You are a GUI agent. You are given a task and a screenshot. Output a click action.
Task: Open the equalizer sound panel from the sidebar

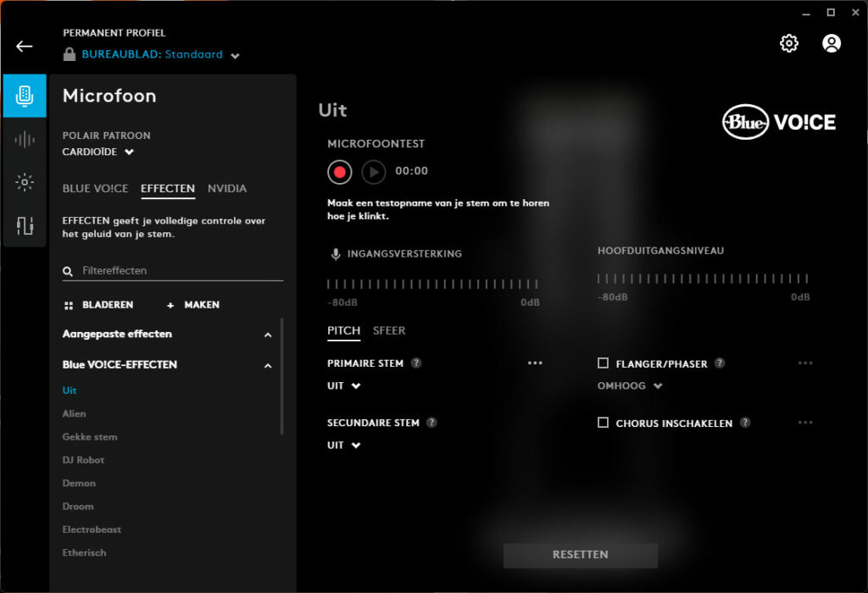(x=25, y=138)
